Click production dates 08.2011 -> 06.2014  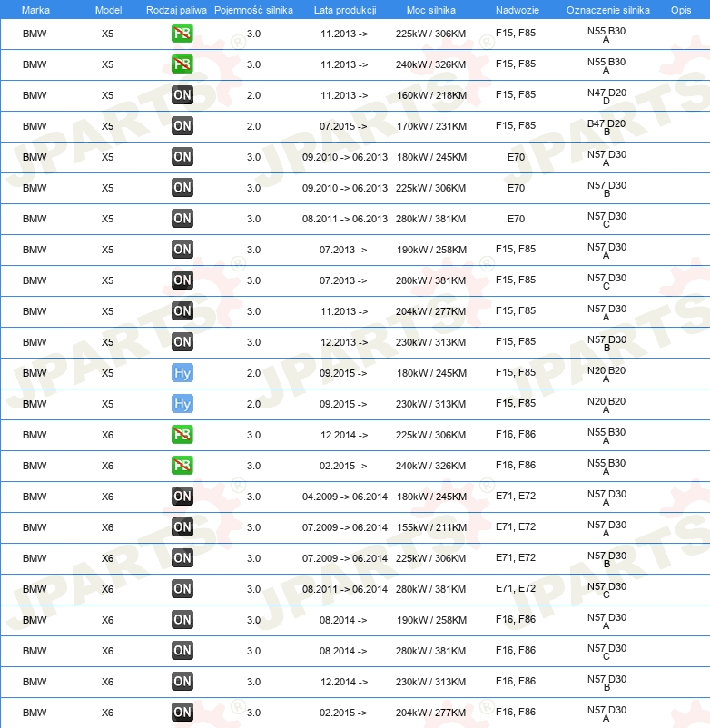(344, 589)
